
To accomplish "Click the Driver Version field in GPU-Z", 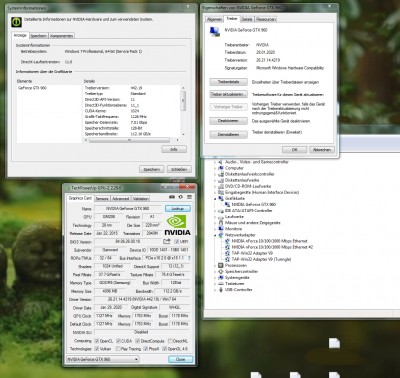I will pos(142,299).
